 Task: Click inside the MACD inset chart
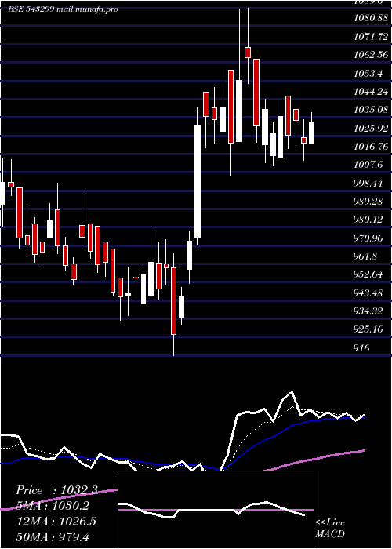[216, 510]
